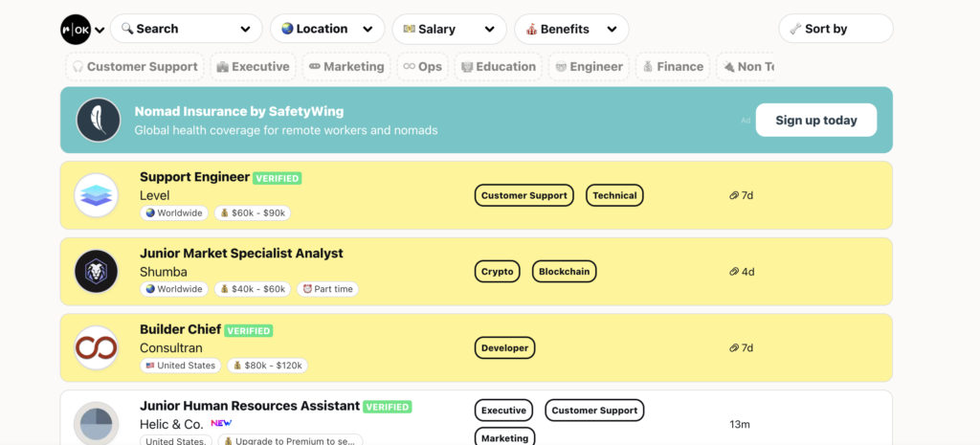Click the Sign up today button

(816, 120)
